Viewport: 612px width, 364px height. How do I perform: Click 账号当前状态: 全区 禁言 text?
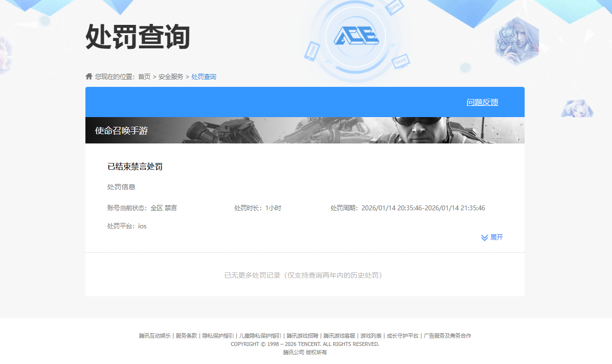tap(142, 208)
